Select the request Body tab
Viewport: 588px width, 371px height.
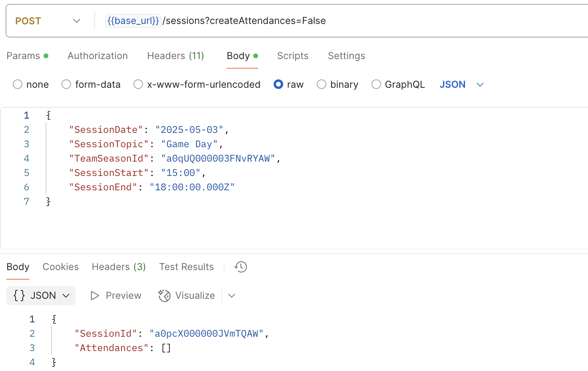pyautogui.click(x=242, y=56)
